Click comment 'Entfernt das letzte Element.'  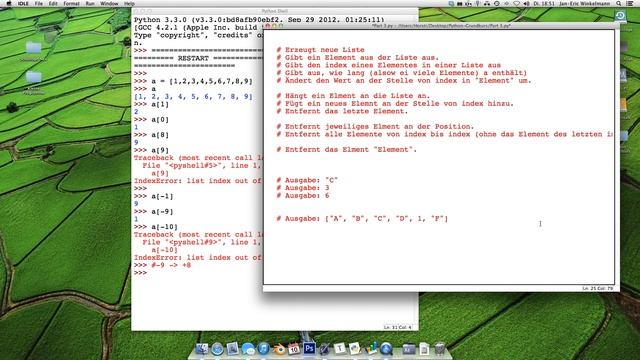[x=346, y=111]
